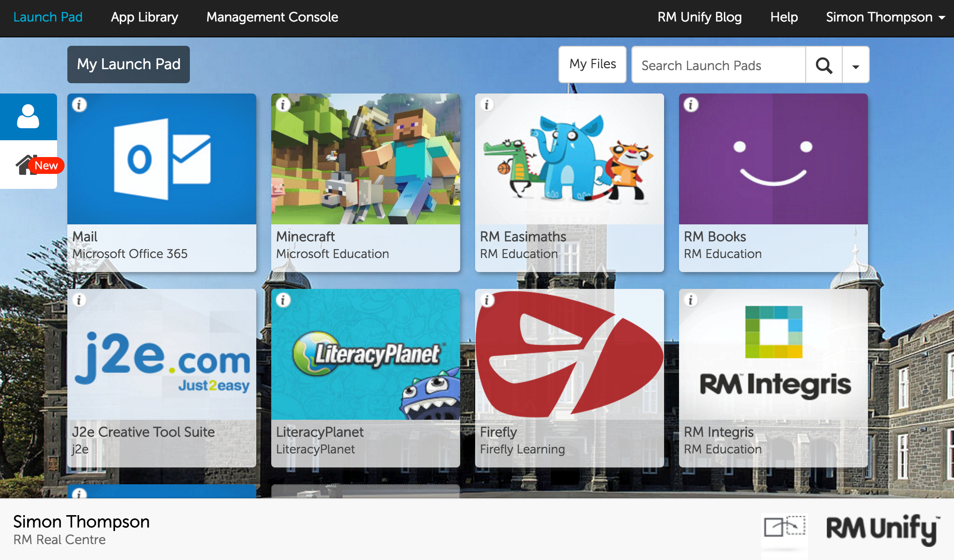Expand the search options dropdown arrow

click(856, 65)
